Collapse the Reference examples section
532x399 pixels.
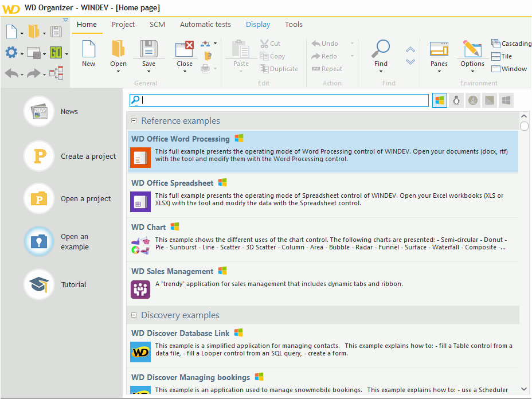[x=134, y=121]
